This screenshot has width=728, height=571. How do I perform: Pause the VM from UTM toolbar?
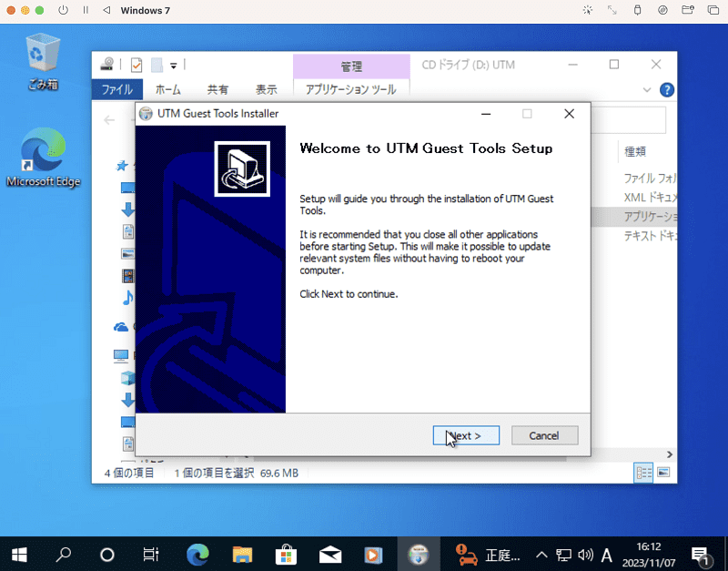[86, 10]
